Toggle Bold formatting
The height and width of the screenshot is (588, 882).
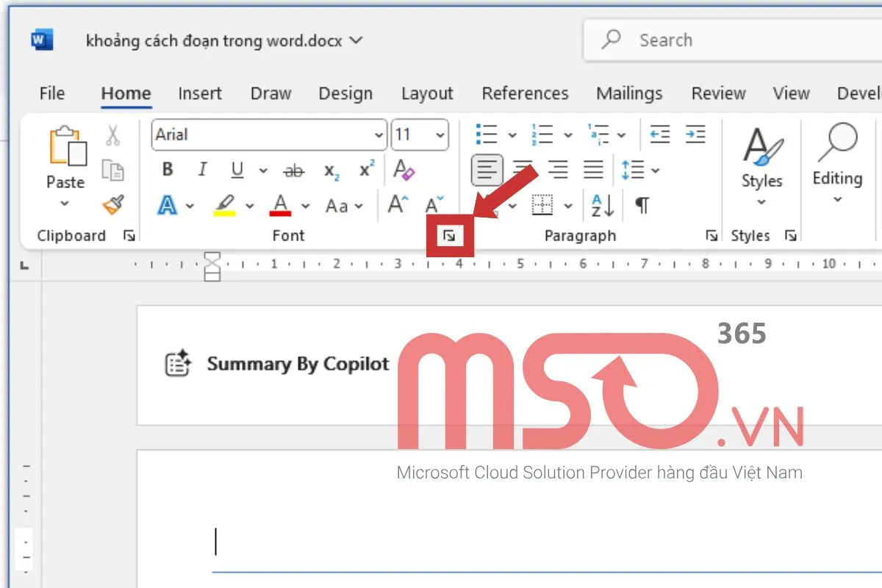click(168, 170)
